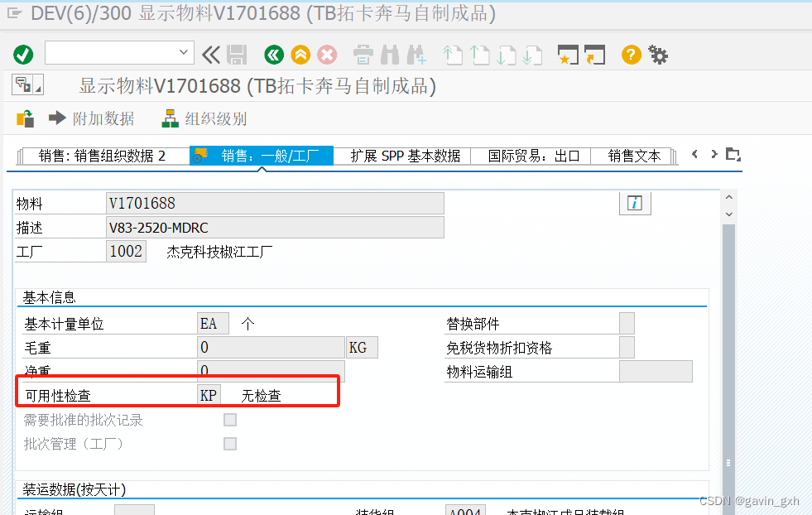
Task: Click the 杰克科技椒江工厂 plant name text
Action: click(219, 252)
